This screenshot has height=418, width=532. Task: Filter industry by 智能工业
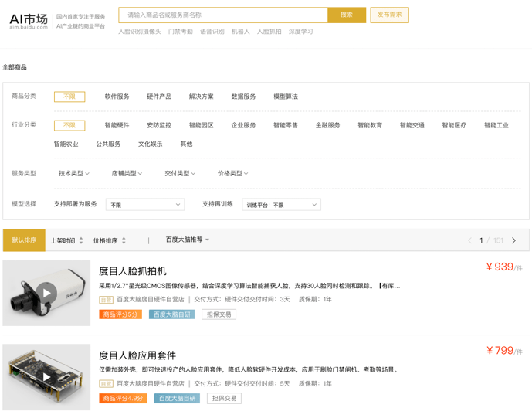coord(496,126)
